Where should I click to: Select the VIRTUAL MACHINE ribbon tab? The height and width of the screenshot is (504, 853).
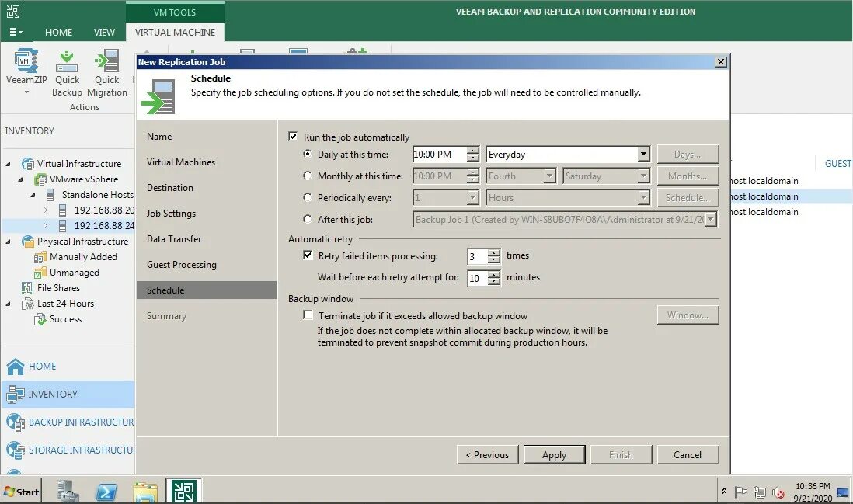(175, 32)
